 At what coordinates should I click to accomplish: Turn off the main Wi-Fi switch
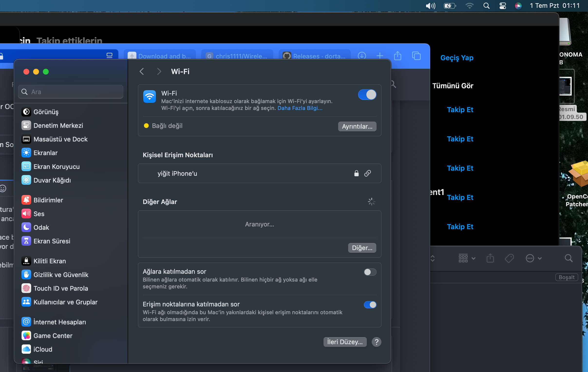(x=367, y=95)
